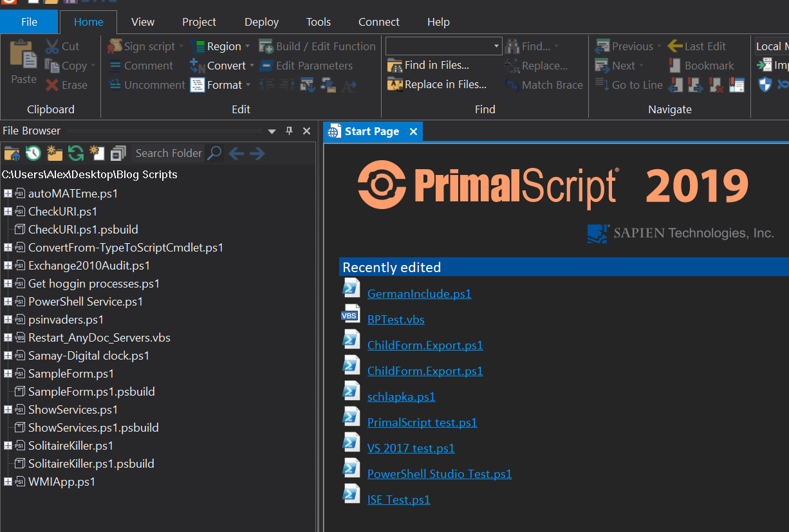789x532 pixels.
Task: Switch to the Connect ribbon tab
Action: tap(379, 22)
